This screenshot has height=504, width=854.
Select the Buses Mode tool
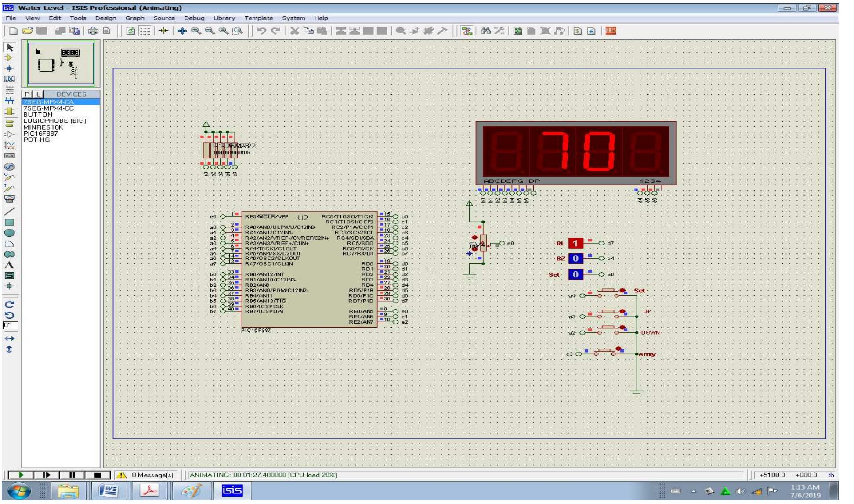click(x=9, y=101)
